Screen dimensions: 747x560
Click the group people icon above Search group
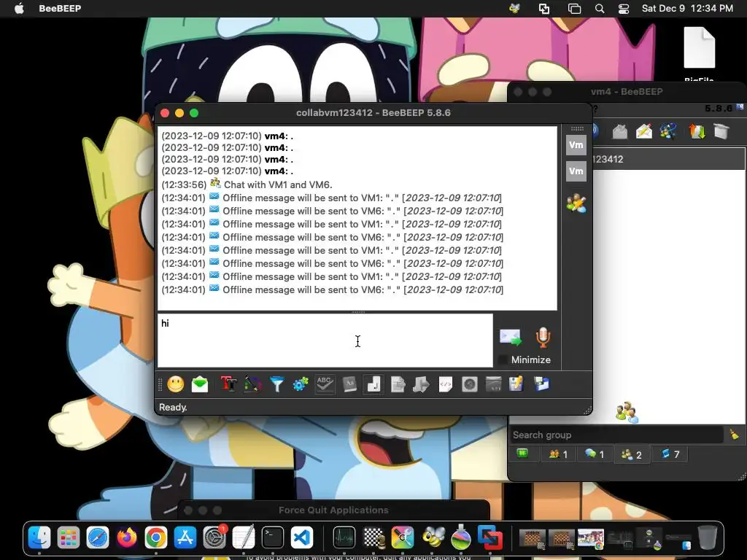click(x=627, y=413)
